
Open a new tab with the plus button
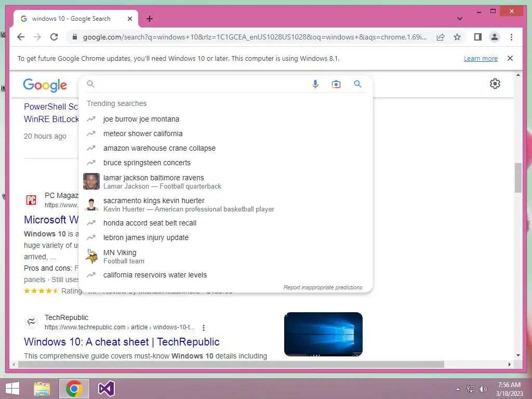point(150,19)
